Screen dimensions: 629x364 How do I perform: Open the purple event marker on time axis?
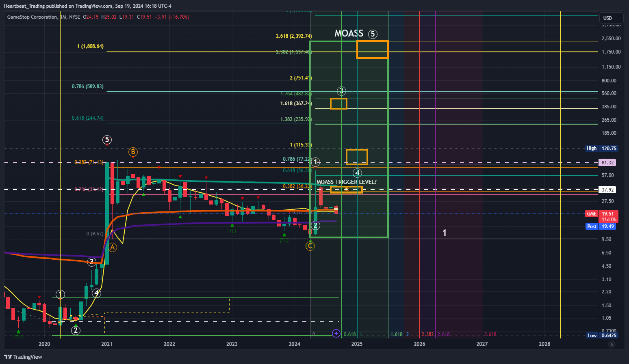tap(336, 334)
